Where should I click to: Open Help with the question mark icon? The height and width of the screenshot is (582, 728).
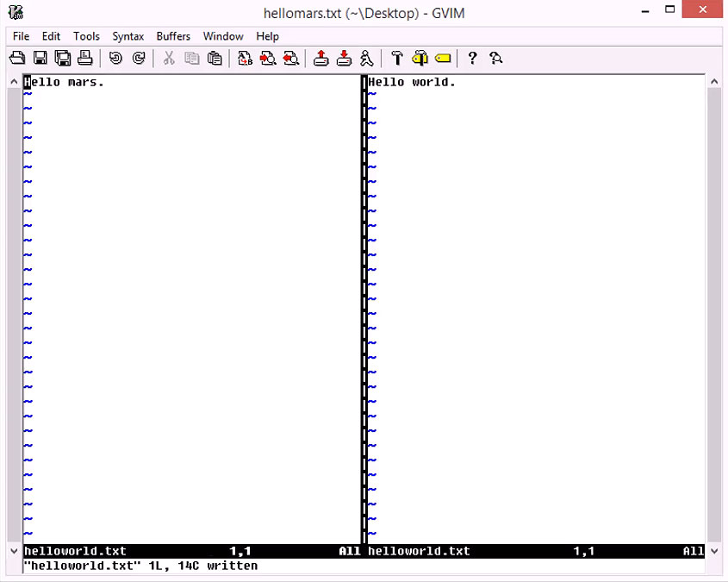pos(472,59)
